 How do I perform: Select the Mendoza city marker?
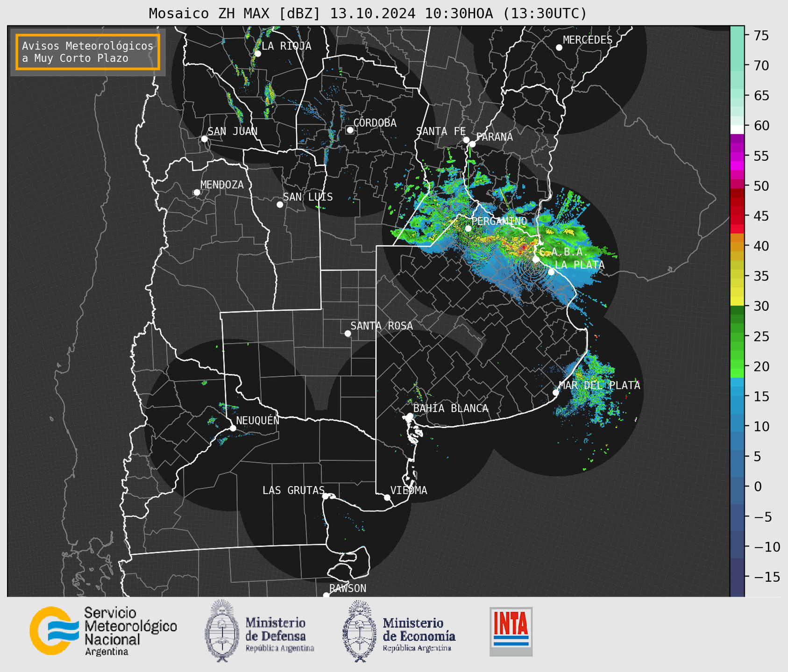point(197,193)
